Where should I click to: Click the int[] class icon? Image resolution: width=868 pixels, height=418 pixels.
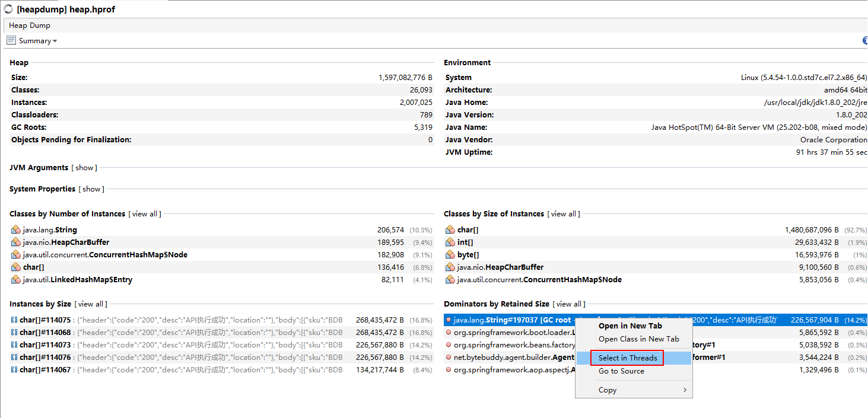click(x=450, y=242)
